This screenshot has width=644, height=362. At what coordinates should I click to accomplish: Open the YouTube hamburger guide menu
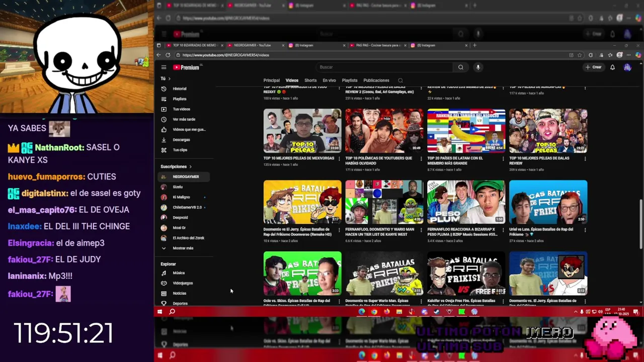coord(164,67)
